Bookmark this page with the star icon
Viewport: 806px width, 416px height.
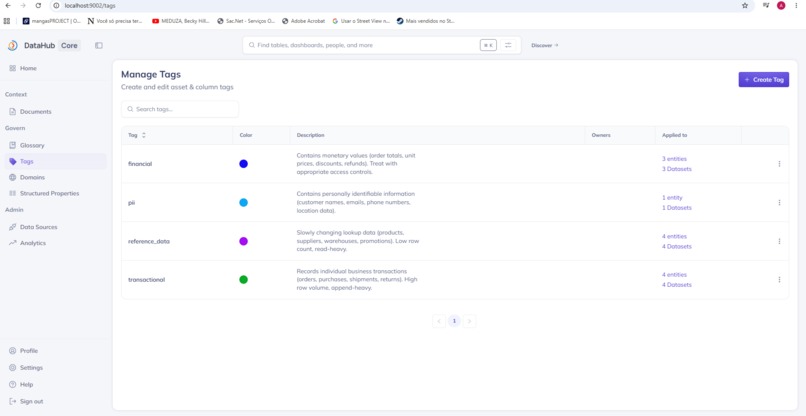pyautogui.click(x=745, y=5)
